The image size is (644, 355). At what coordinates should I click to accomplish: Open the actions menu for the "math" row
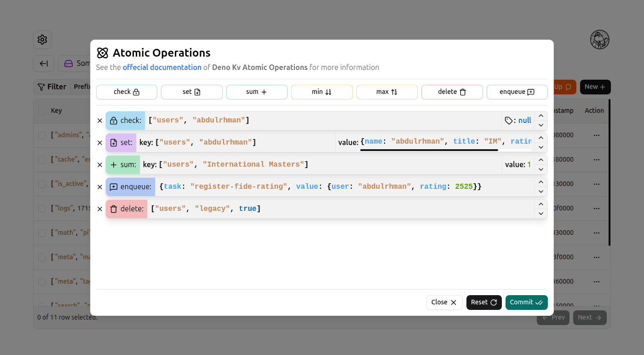[x=597, y=232]
